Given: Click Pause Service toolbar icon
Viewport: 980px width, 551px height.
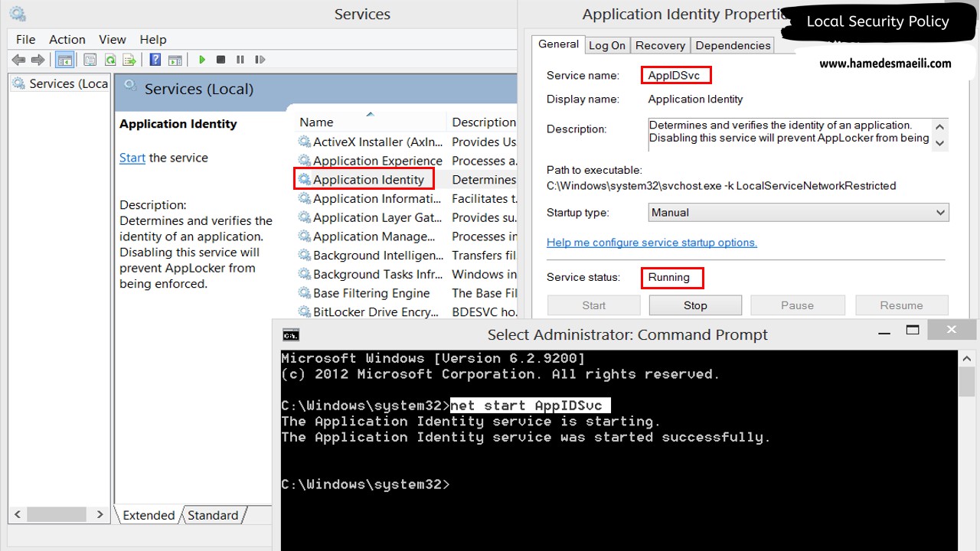Looking at the screenshot, I should 240,60.
